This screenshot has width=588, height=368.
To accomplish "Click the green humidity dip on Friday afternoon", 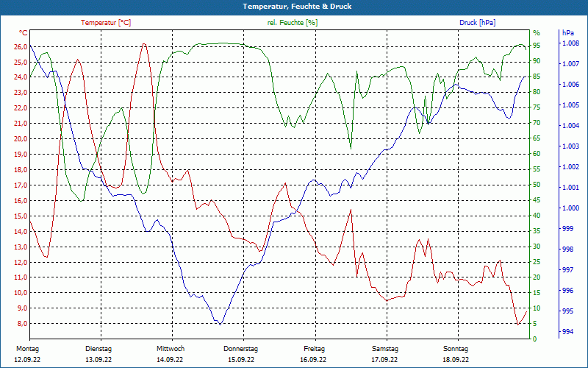I will (351, 149).
